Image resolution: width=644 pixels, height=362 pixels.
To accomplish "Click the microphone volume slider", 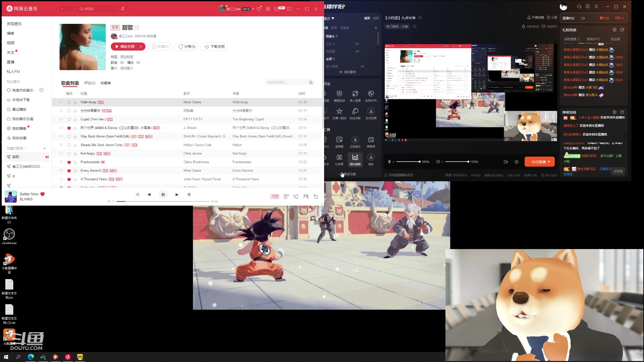I will click(408, 162).
